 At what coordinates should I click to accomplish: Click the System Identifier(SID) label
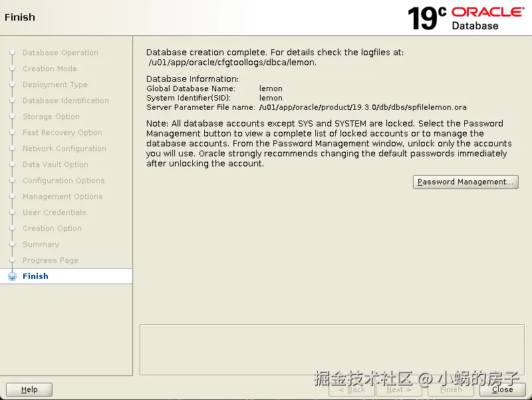(x=188, y=98)
